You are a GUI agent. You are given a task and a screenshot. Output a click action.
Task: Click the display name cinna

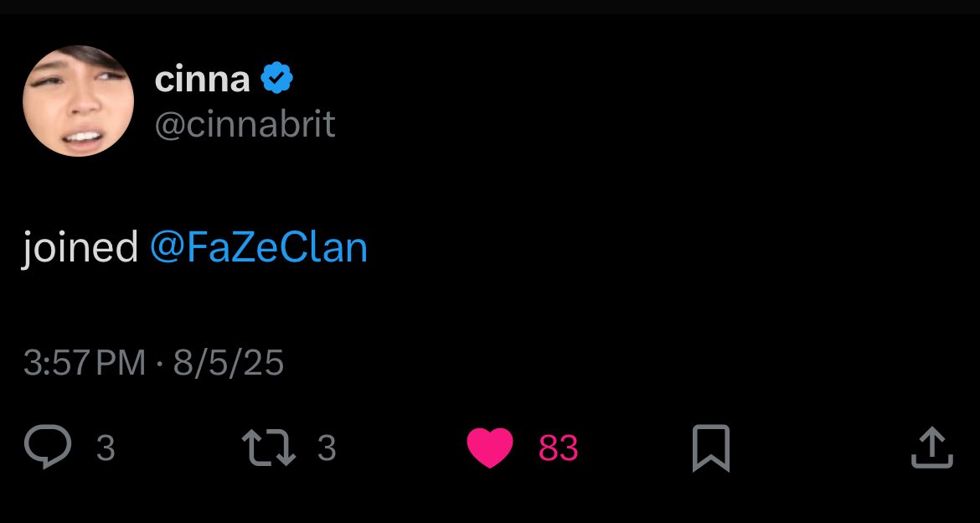[202, 79]
